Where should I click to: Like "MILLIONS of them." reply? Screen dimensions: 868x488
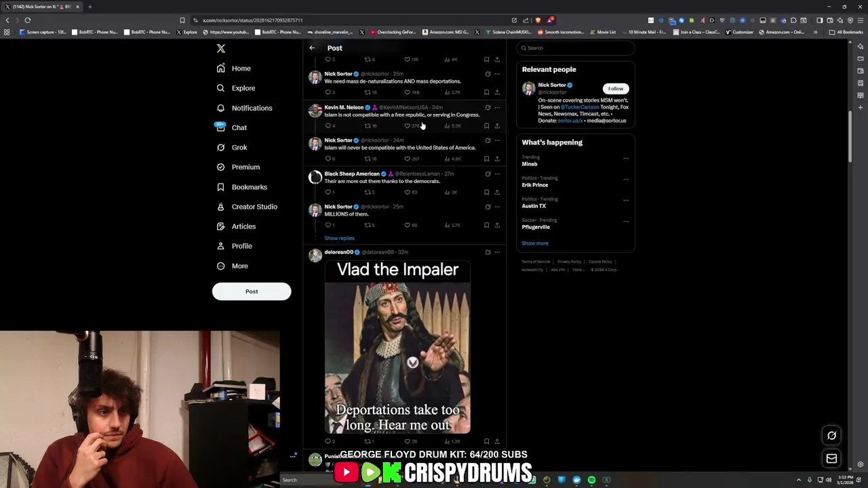coord(411,226)
